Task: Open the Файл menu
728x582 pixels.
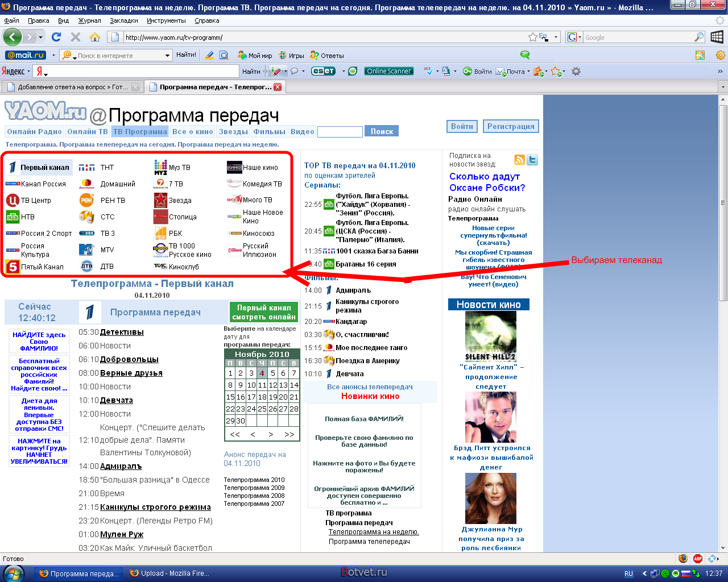Action: pyautogui.click(x=11, y=20)
